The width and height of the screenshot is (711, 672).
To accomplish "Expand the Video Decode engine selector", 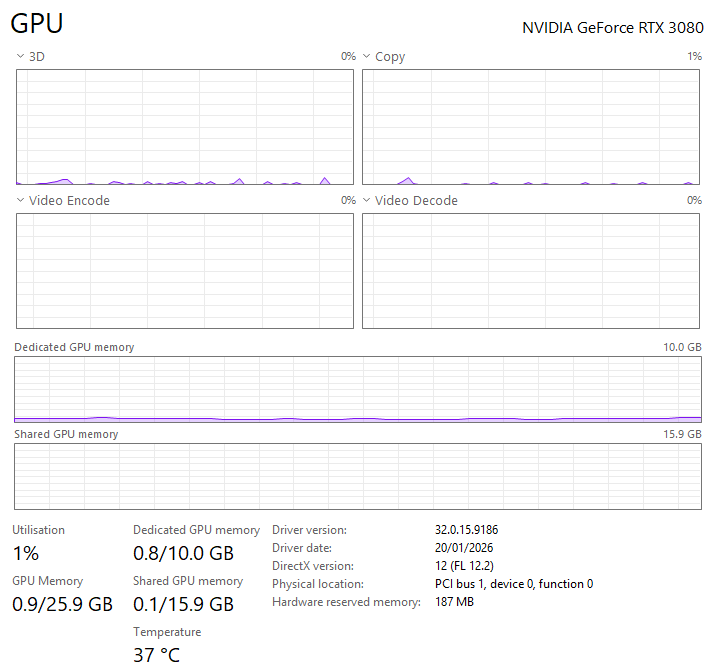I will click(x=366, y=201).
